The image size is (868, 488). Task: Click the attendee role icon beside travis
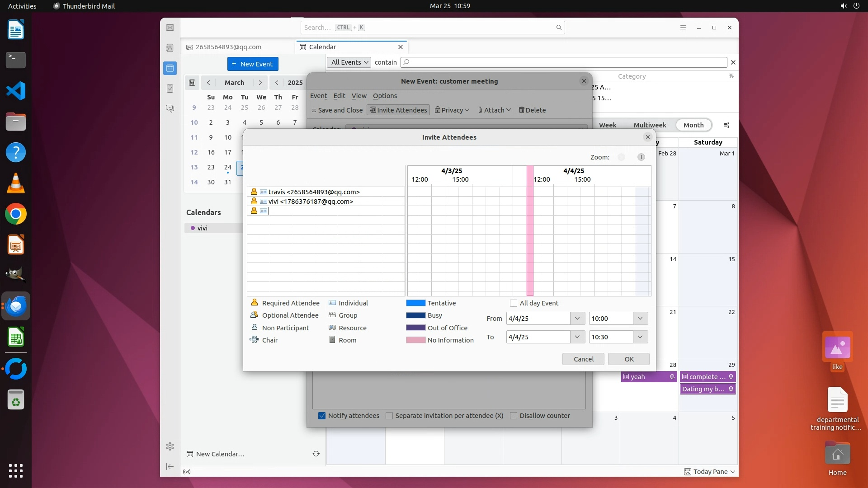click(254, 192)
